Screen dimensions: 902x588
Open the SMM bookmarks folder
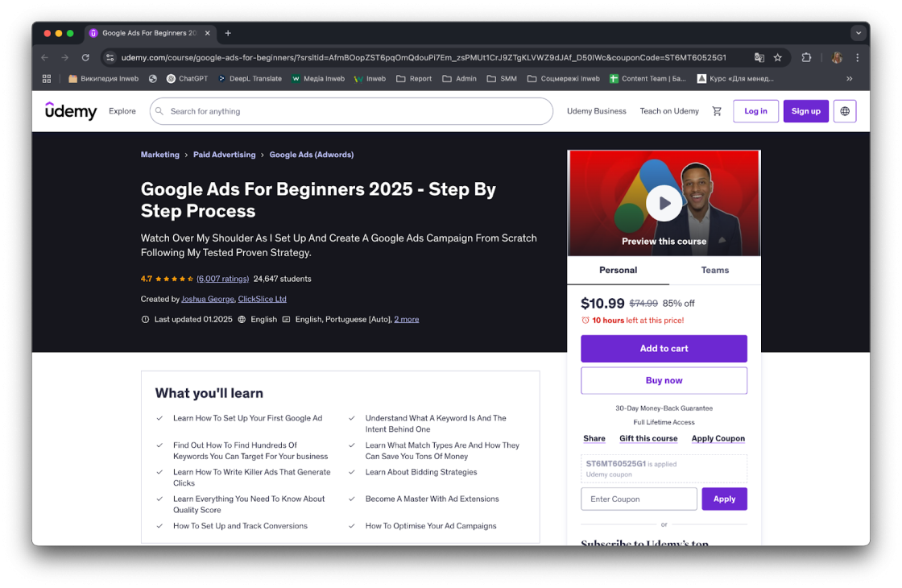[502, 79]
